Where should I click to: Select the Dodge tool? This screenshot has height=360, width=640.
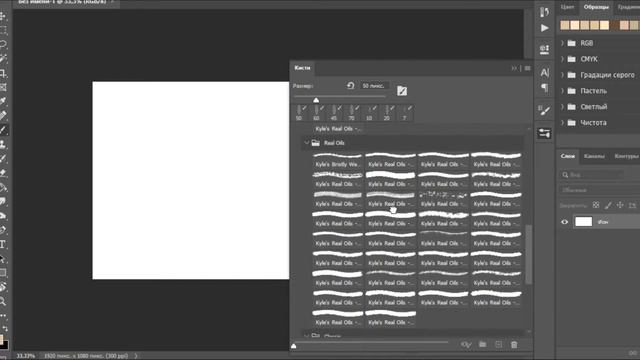3,216
